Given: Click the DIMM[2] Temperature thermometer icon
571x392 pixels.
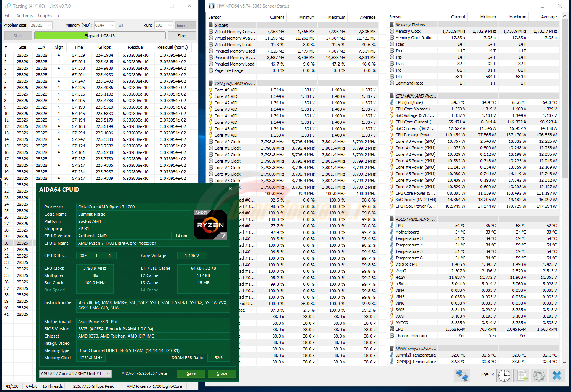Looking at the screenshot, I should coord(392,355).
